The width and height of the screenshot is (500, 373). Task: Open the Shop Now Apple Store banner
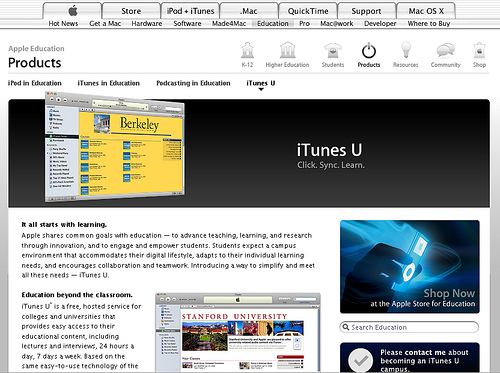pyautogui.click(x=410, y=267)
